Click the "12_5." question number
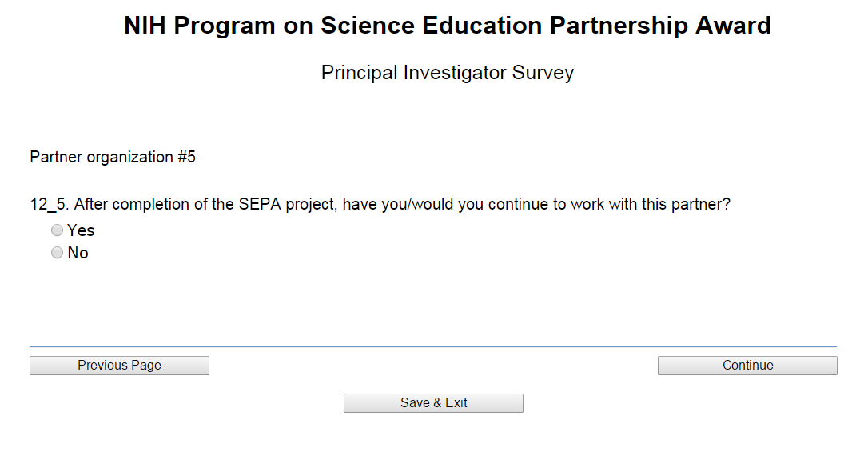The image size is (868, 464). (49, 204)
